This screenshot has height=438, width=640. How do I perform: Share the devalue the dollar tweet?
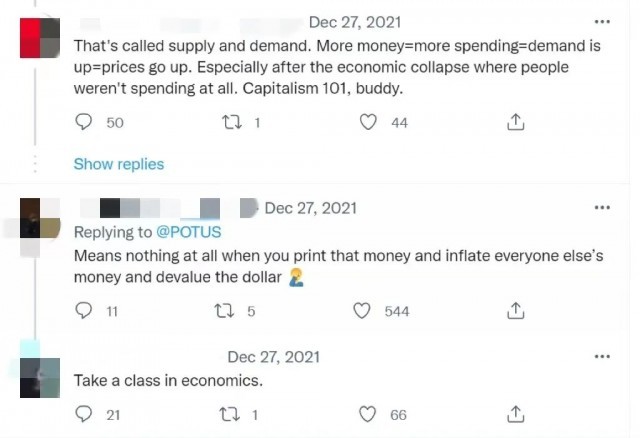tap(516, 311)
